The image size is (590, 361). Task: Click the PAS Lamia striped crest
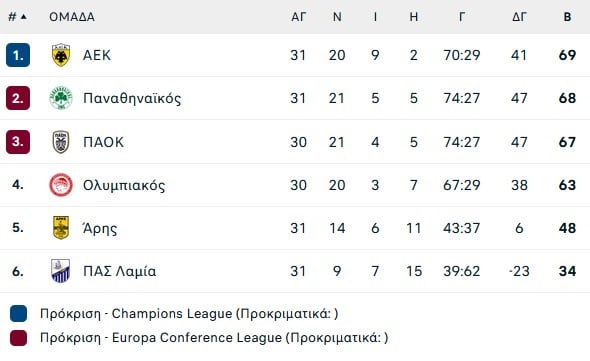click(x=61, y=271)
